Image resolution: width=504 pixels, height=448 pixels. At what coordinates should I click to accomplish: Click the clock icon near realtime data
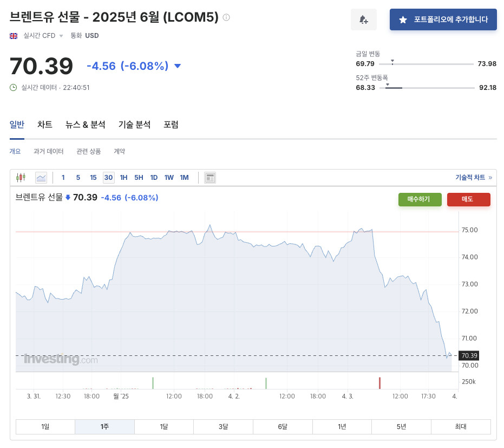click(14, 87)
